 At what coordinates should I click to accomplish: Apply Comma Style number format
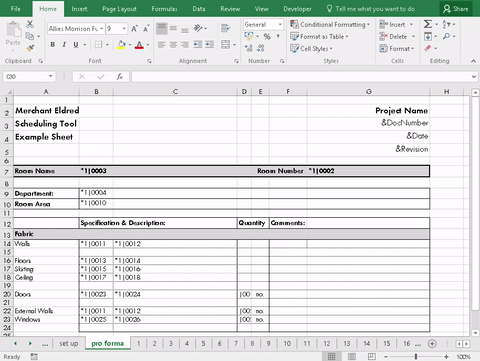pos(278,36)
